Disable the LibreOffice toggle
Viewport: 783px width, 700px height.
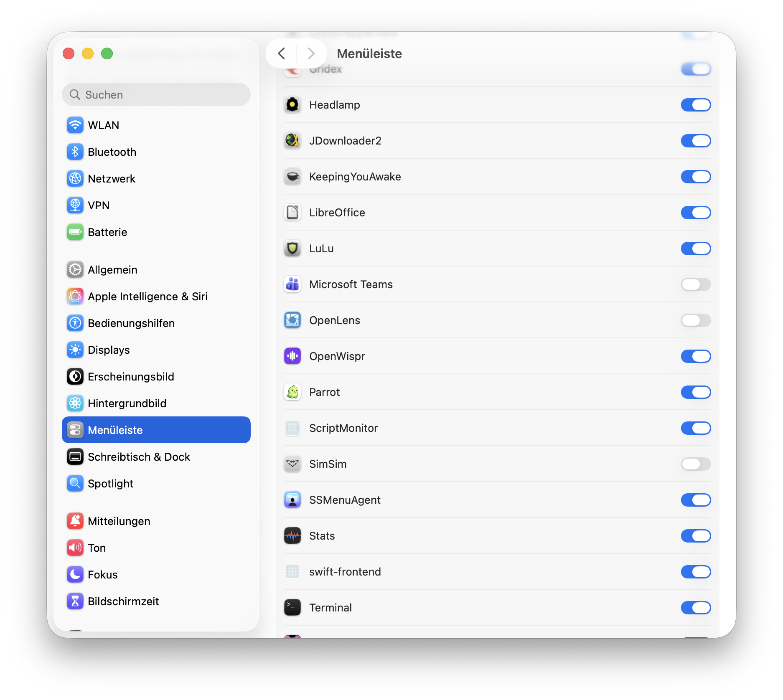pyautogui.click(x=696, y=213)
